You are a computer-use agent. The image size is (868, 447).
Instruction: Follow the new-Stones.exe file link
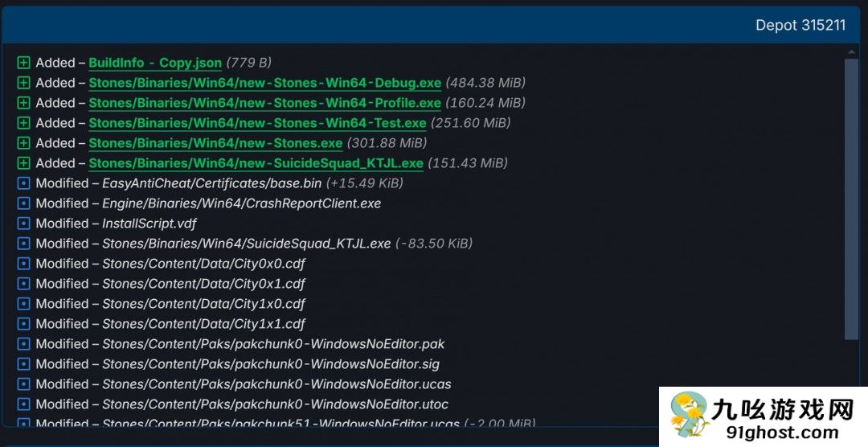tap(215, 143)
